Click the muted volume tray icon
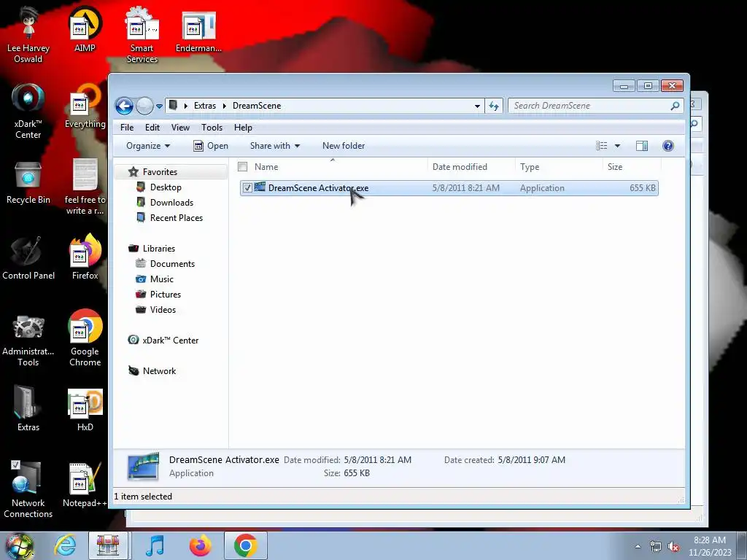This screenshot has height=560, width=747. click(673, 547)
